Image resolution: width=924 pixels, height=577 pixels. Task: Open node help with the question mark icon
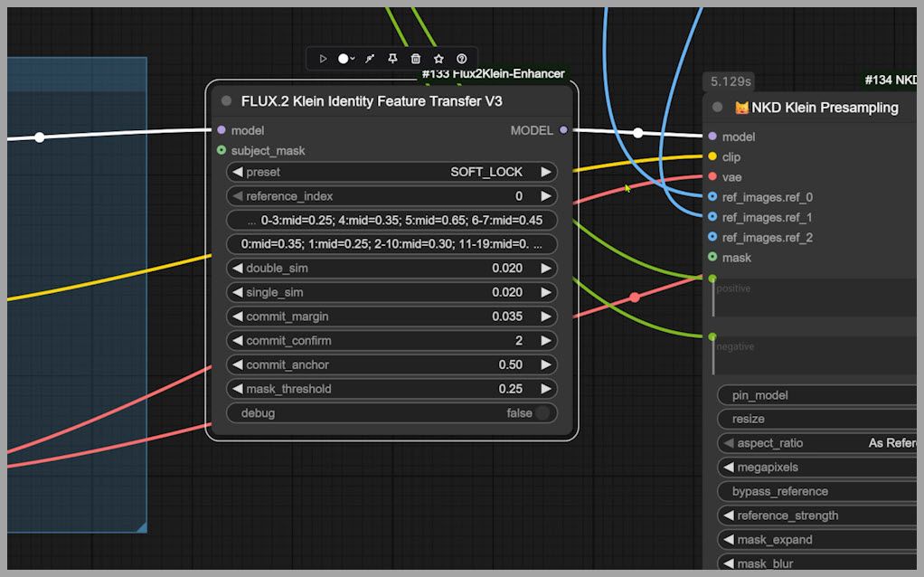[462, 59]
